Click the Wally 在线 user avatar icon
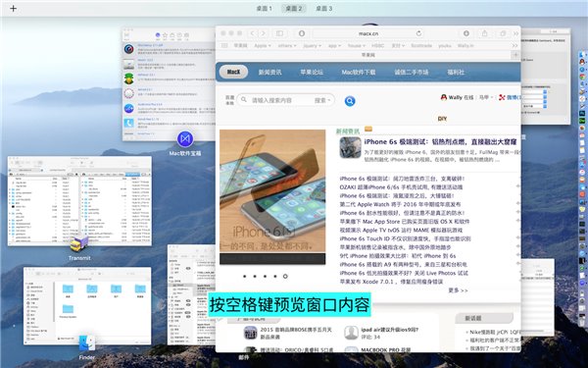 [444, 97]
